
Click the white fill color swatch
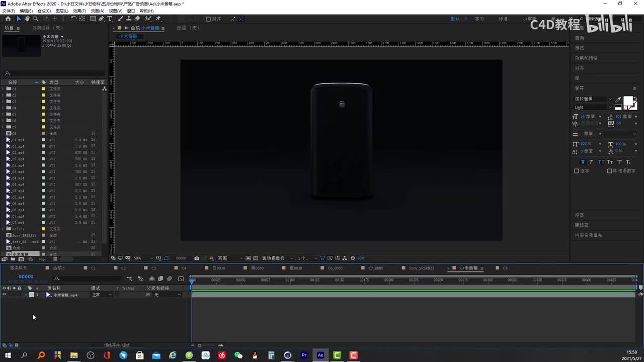click(628, 101)
